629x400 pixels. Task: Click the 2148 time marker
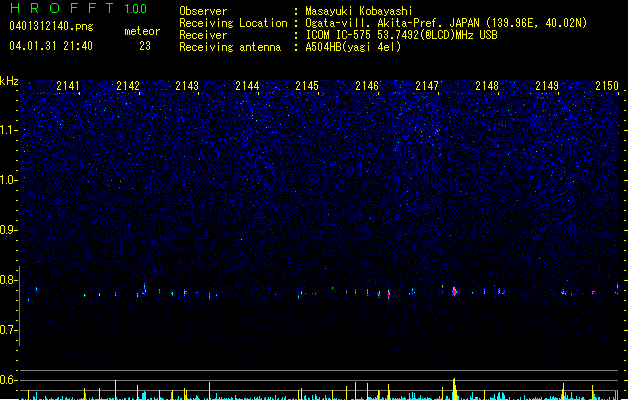pos(487,86)
